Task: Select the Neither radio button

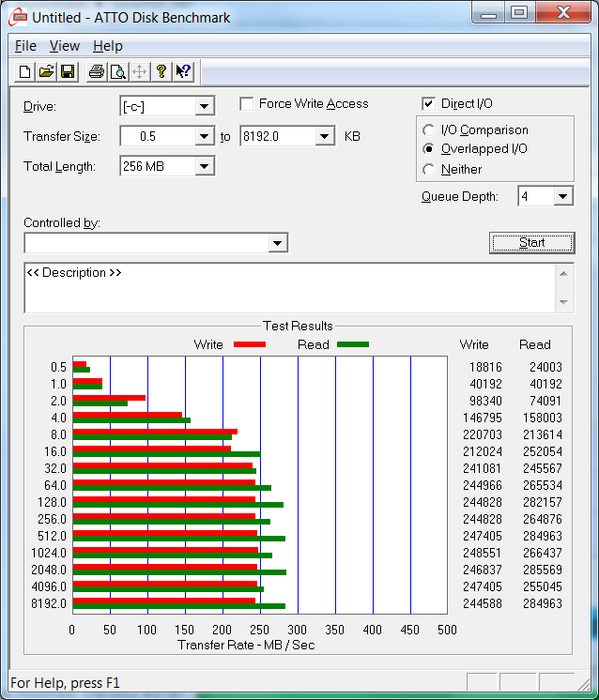Action: tap(428, 170)
